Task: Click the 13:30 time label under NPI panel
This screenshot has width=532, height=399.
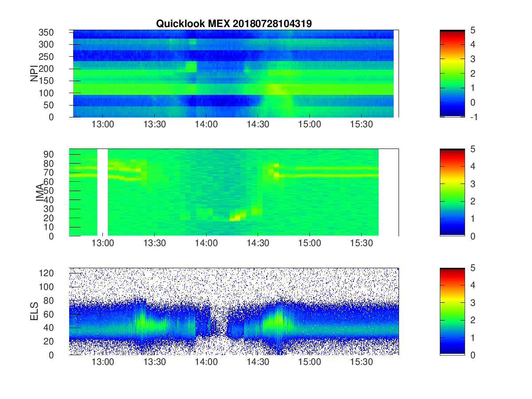Action: [x=154, y=125]
